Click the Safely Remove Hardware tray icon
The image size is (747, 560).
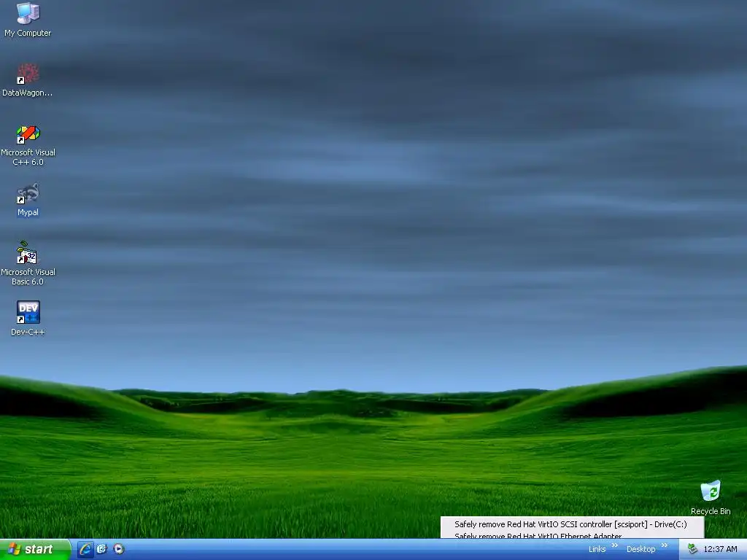pos(693,549)
